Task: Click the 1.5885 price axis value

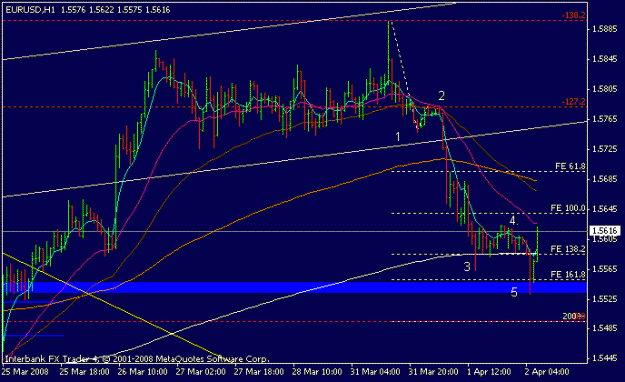Action: pyautogui.click(x=605, y=29)
